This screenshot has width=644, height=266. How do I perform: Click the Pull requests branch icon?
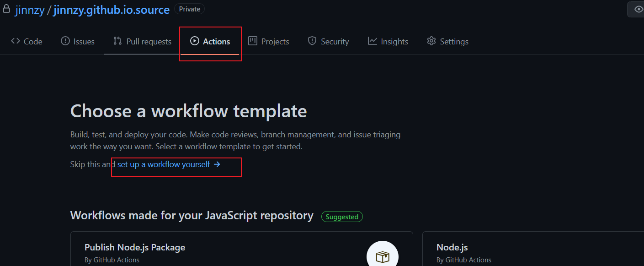(x=117, y=41)
